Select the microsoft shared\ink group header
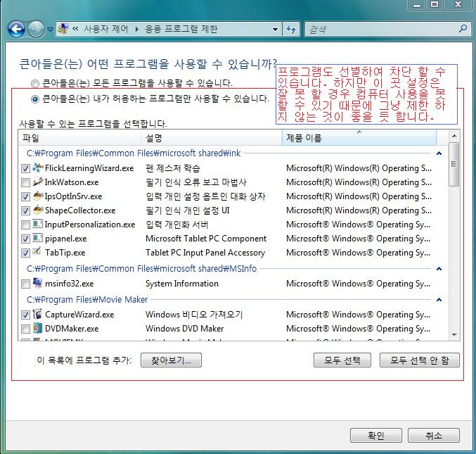 [x=134, y=153]
